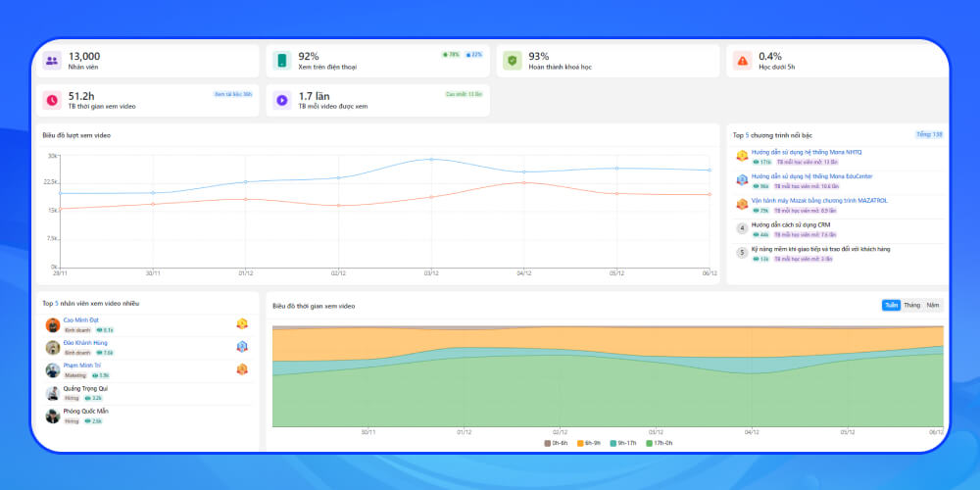
Task: Click red line data point at 04/12 peak
Action: click(x=523, y=182)
